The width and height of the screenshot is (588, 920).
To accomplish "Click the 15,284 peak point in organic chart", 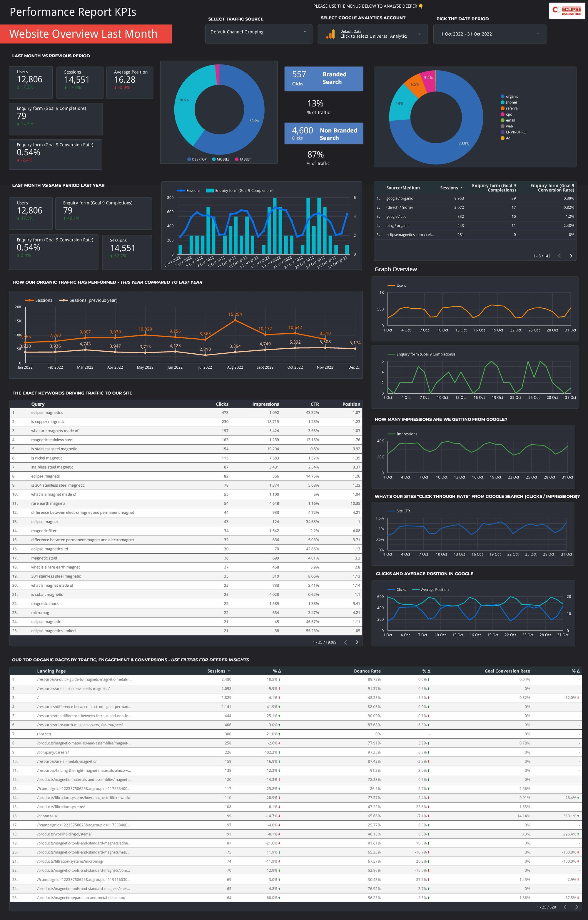I will pyautogui.click(x=235, y=320).
